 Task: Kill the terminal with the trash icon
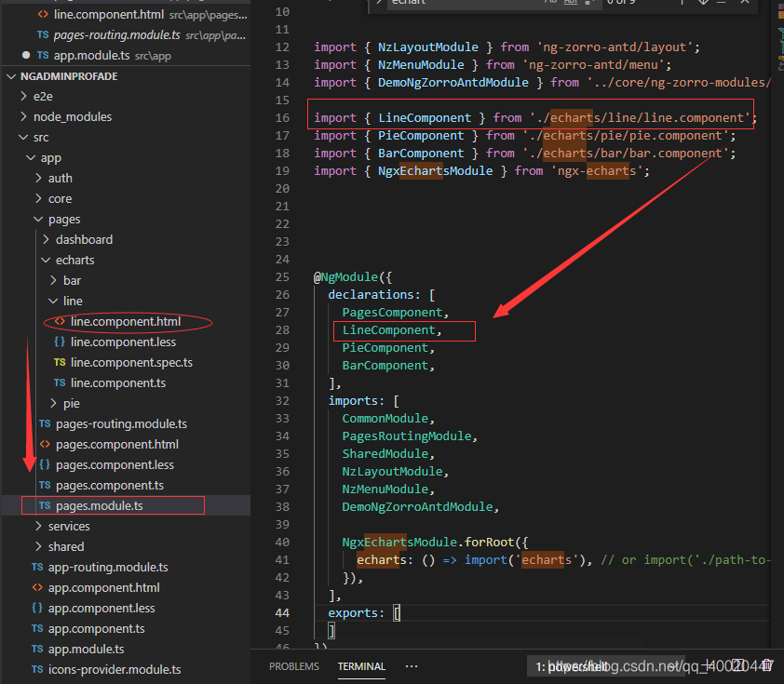767,666
